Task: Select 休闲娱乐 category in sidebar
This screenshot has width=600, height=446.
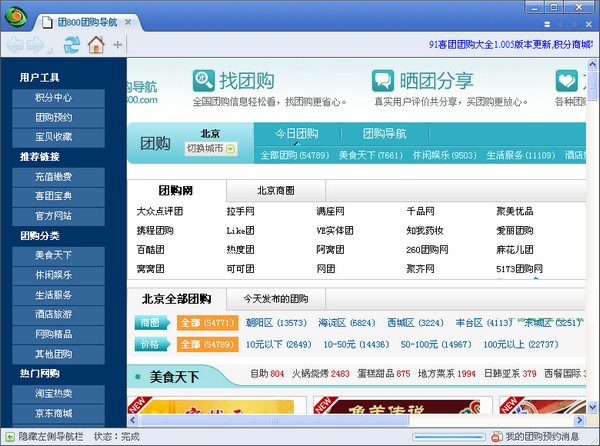Action: [58, 275]
